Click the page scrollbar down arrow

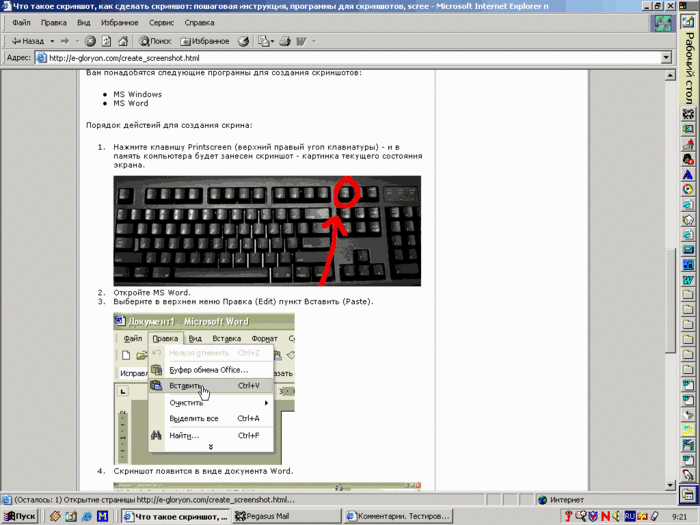tap(670, 485)
